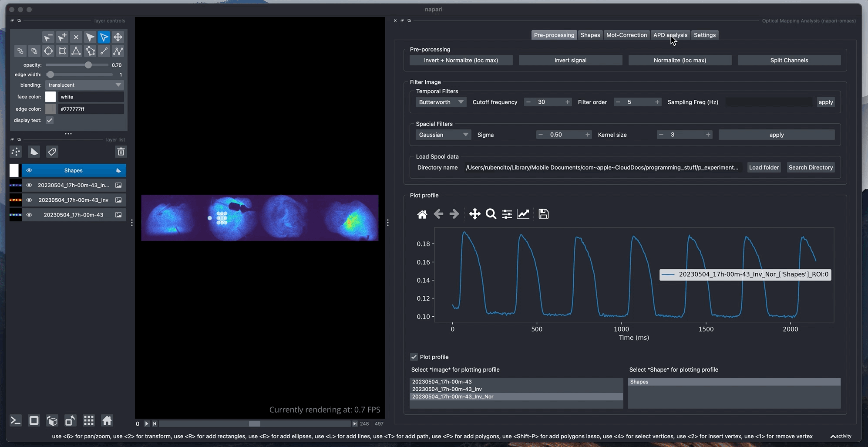868x447 pixels.
Task: Click the Split Channels button
Action: pyautogui.click(x=789, y=60)
